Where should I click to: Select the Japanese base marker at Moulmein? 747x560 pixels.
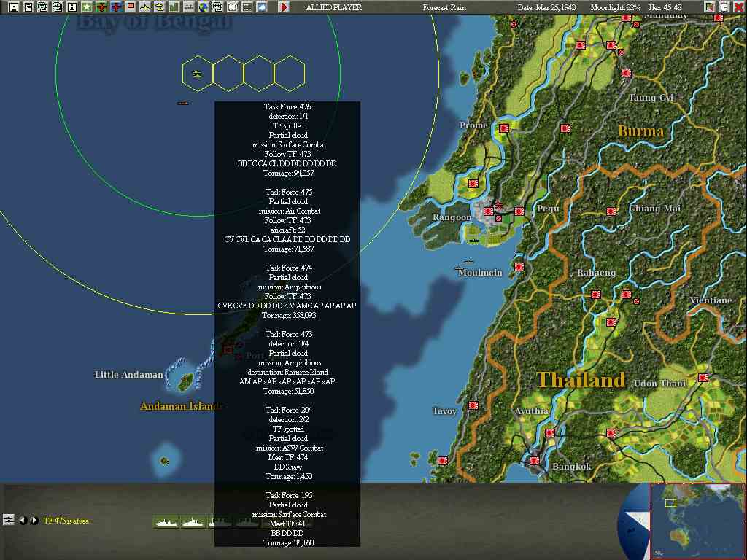[519, 267]
